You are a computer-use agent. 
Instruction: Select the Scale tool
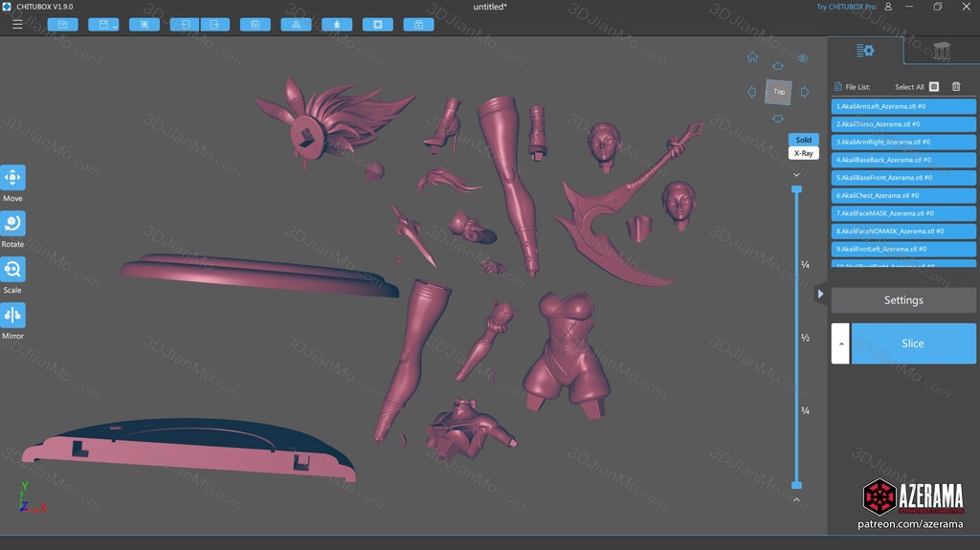(x=12, y=270)
